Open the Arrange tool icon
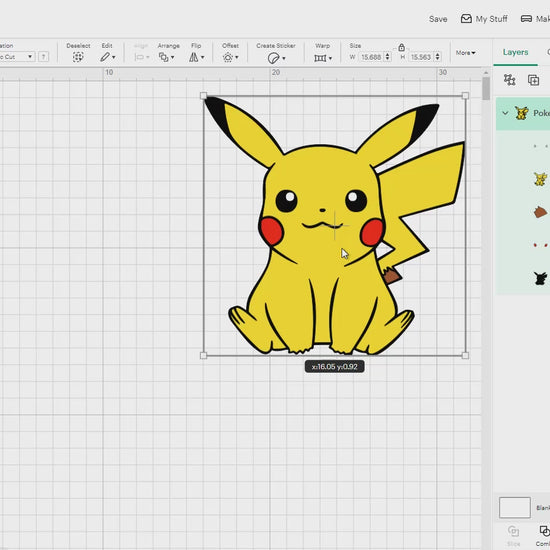 pos(163,57)
